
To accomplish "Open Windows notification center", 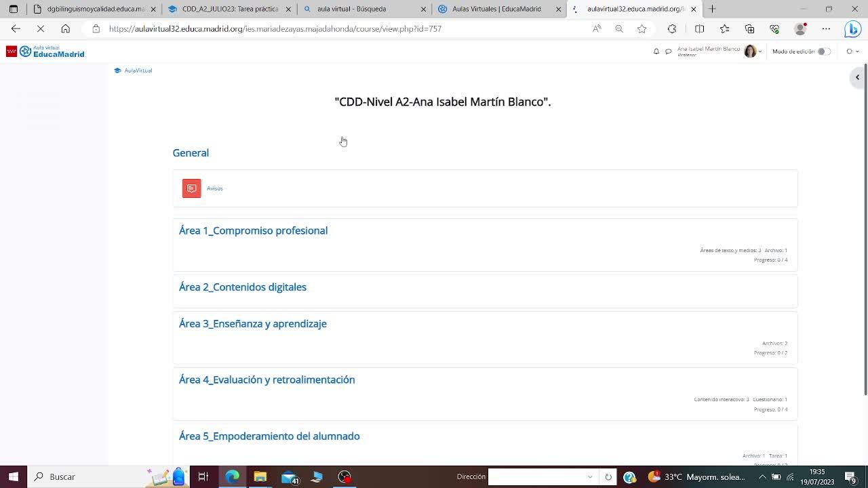I will click(x=850, y=476).
